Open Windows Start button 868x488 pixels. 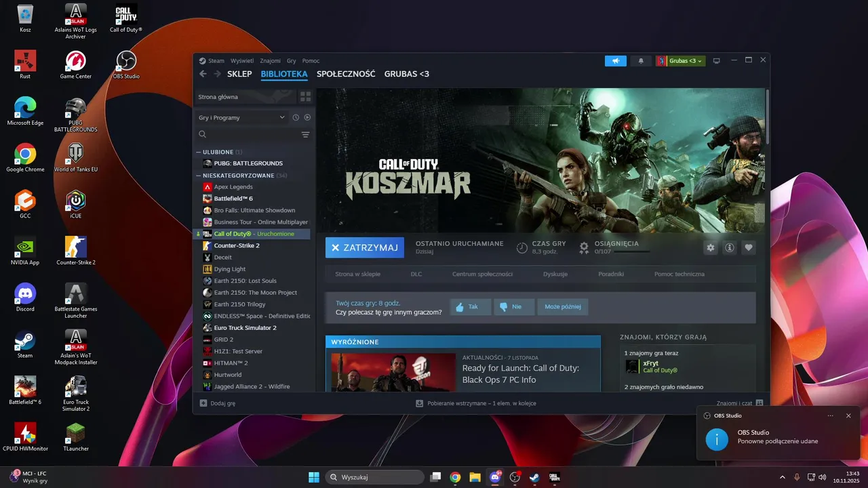tap(314, 477)
